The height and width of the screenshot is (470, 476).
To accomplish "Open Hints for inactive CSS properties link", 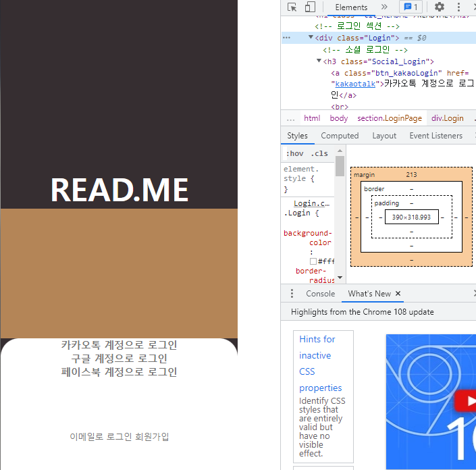I will (x=321, y=363).
